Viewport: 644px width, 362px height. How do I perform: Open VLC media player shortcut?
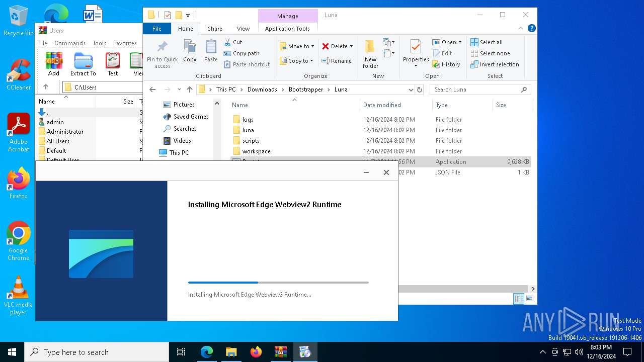[x=18, y=296]
